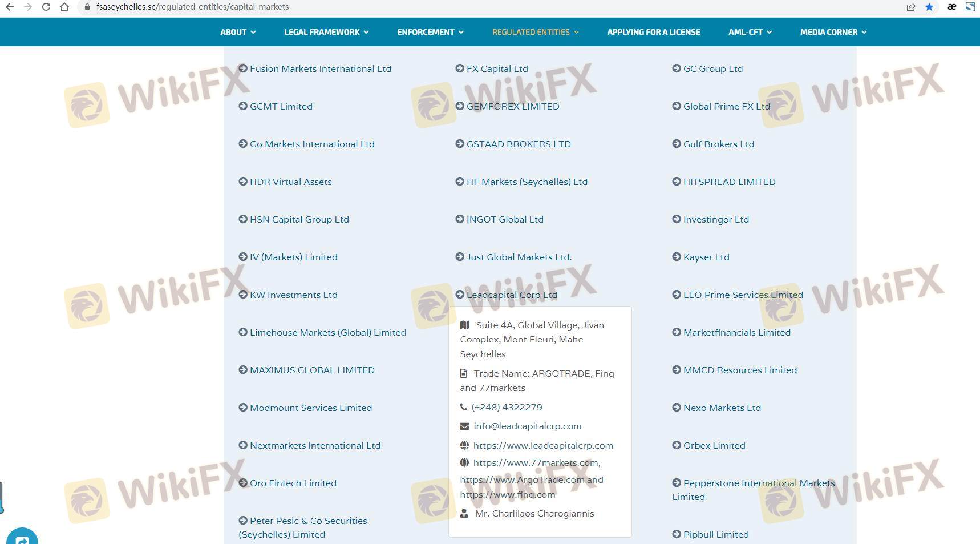Expand the AML-CFT menu
Screen dimensions: 980x544
[x=750, y=32]
